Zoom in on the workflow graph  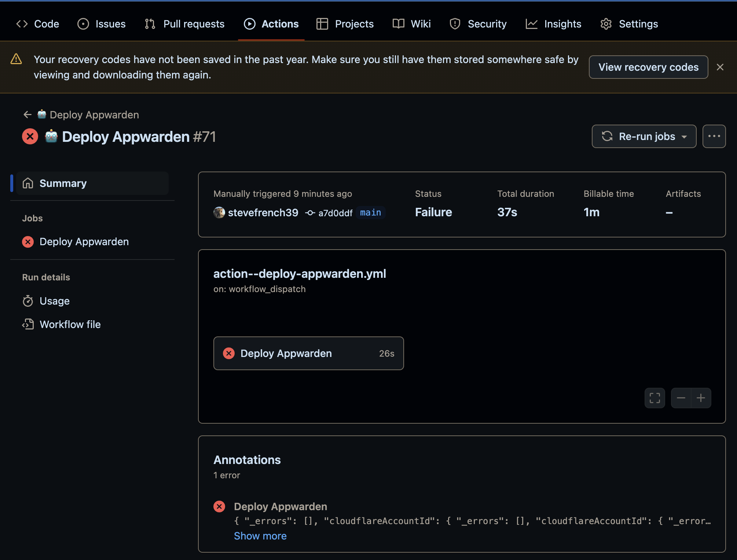pyautogui.click(x=701, y=398)
